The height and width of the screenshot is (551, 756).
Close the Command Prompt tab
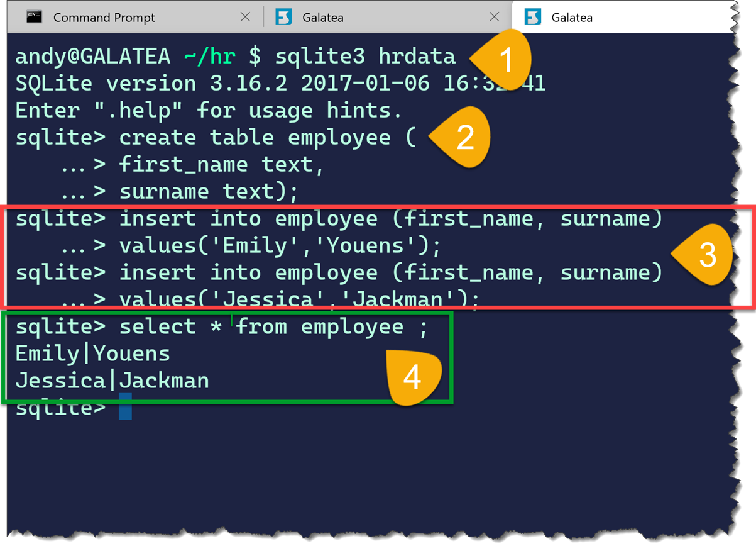click(x=245, y=17)
